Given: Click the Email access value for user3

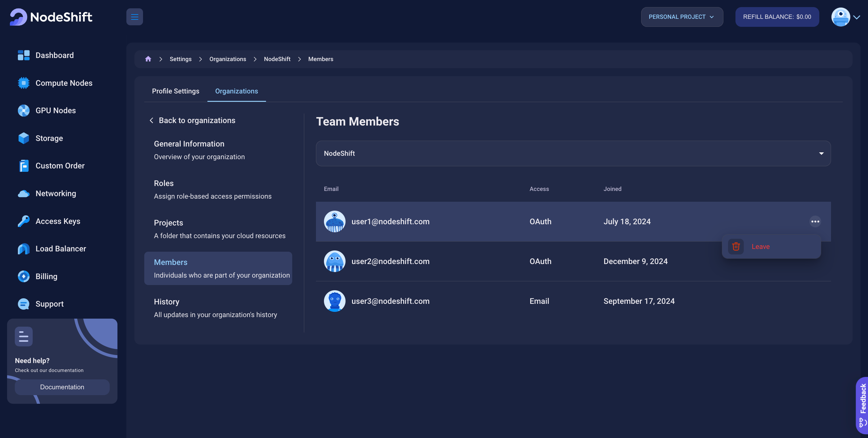Looking at the screenshot, I should [539, 301].
